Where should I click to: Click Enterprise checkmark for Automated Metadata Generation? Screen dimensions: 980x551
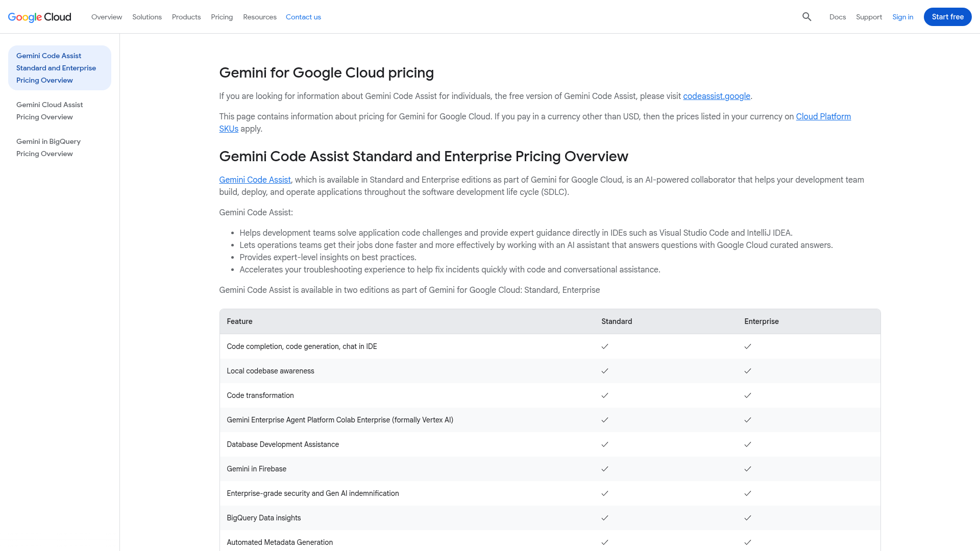click(748, 542)
